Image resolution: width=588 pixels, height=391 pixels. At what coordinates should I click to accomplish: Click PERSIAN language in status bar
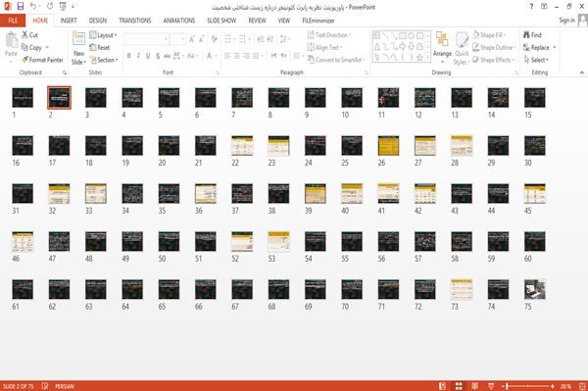point(65,386)
